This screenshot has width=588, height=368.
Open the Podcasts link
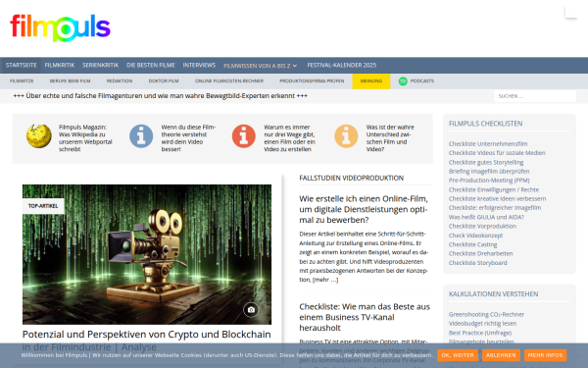[421, 81]
